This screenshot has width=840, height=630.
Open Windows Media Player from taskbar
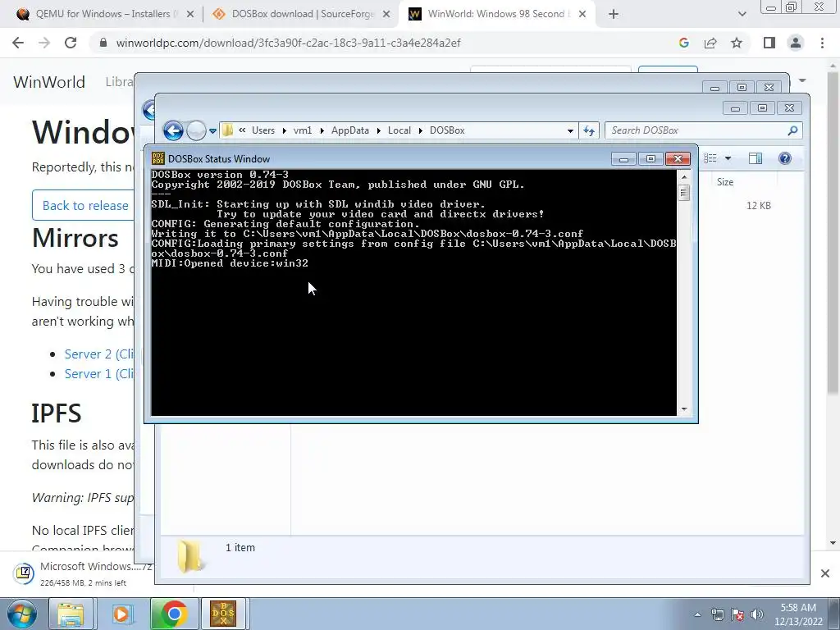click(122, 614)
